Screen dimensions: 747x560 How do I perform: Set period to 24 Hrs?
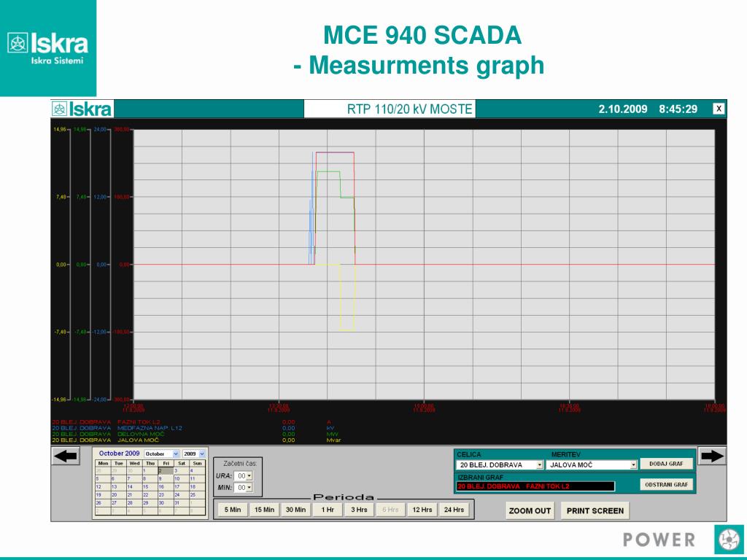coord(454,510)
